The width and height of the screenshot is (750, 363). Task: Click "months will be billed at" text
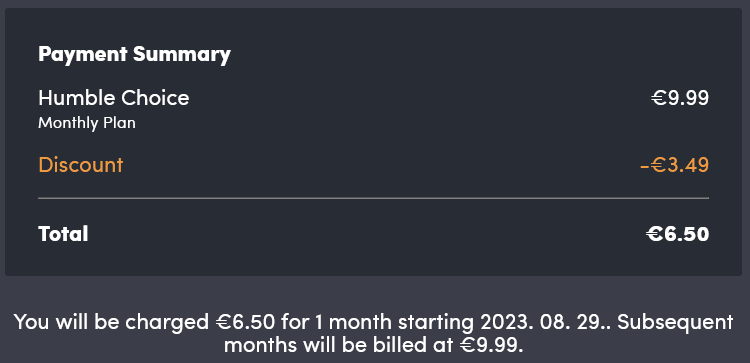pos(339,345)
